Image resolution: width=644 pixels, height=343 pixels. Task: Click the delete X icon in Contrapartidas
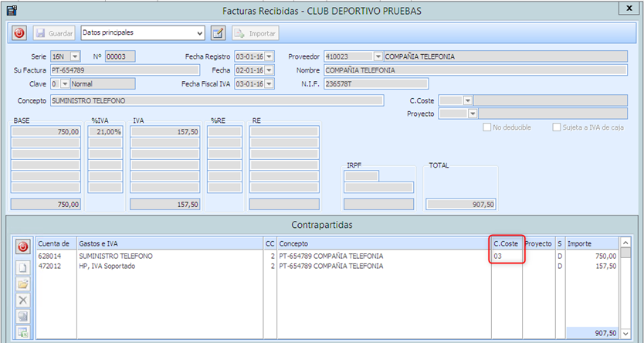pos(23,300)
